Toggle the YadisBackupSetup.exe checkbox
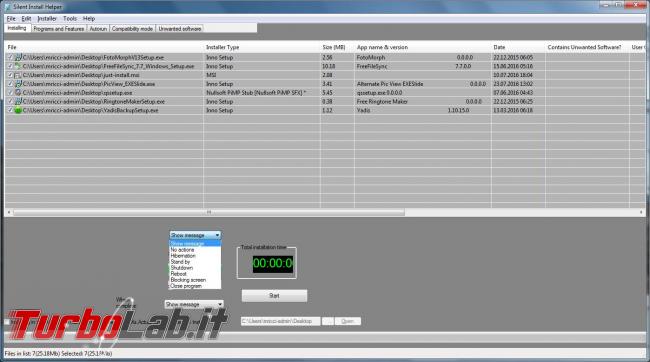The height and width of the screenshot is (362, 650). [10, 110]
